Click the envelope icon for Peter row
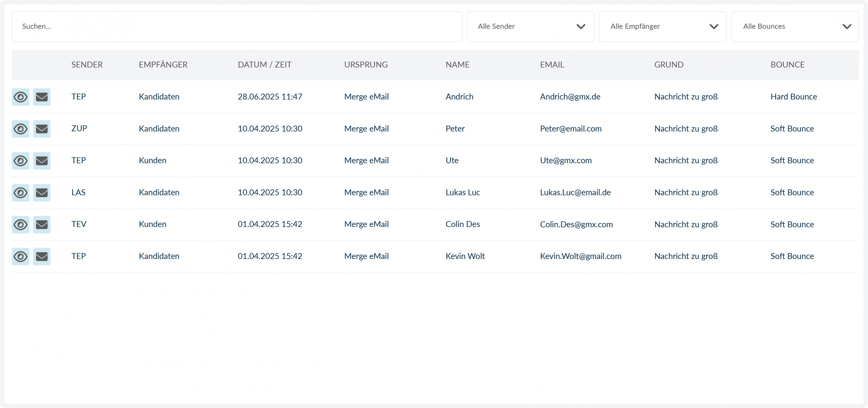Image resolution: width=868 pixels, height=408 pixels. coord(42,129)
